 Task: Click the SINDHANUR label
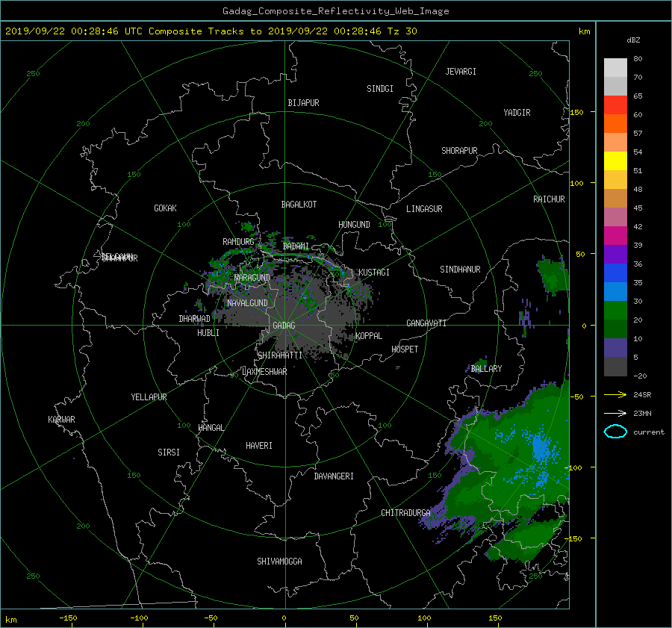click(460, 270)
